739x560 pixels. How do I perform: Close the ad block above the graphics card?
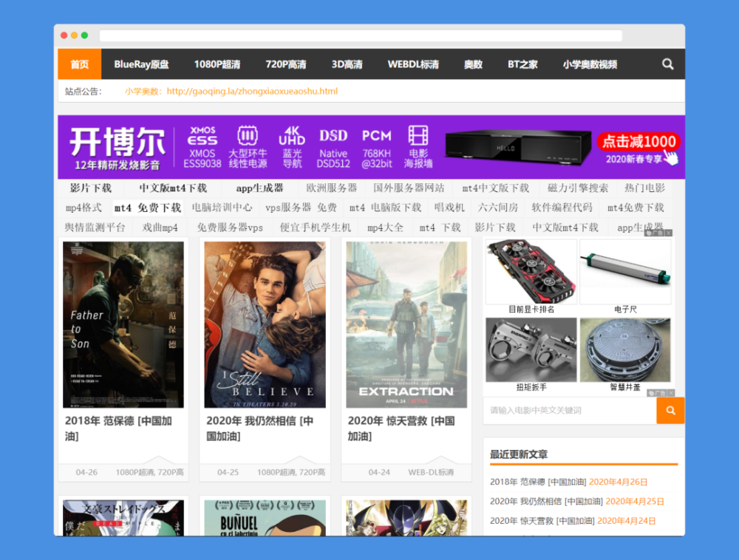pyautogui.click(x=669, y=233)
